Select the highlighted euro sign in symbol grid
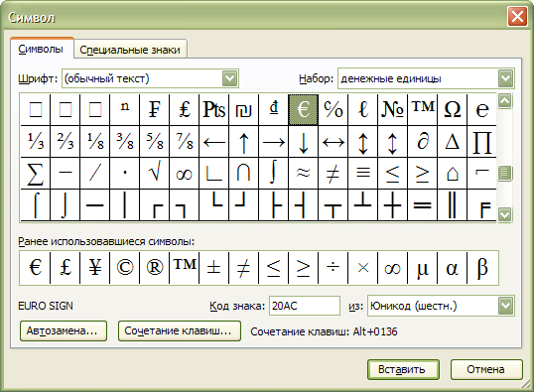 tap(303, 110)
